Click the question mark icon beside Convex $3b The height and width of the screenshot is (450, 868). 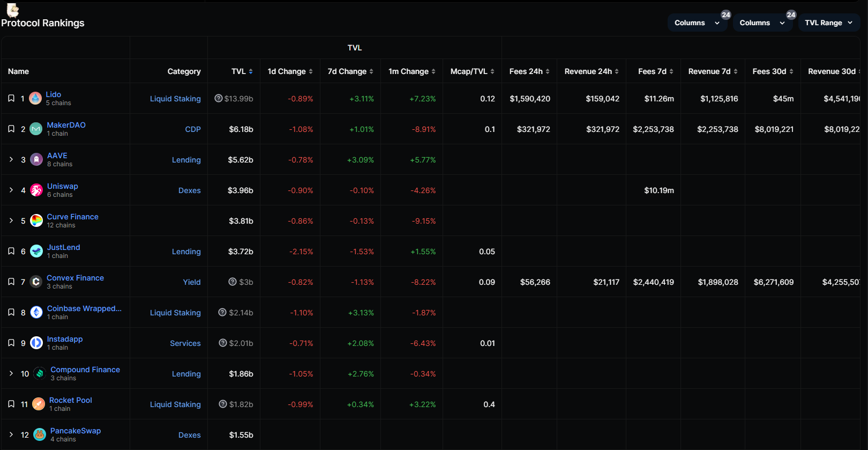(233, 282)
